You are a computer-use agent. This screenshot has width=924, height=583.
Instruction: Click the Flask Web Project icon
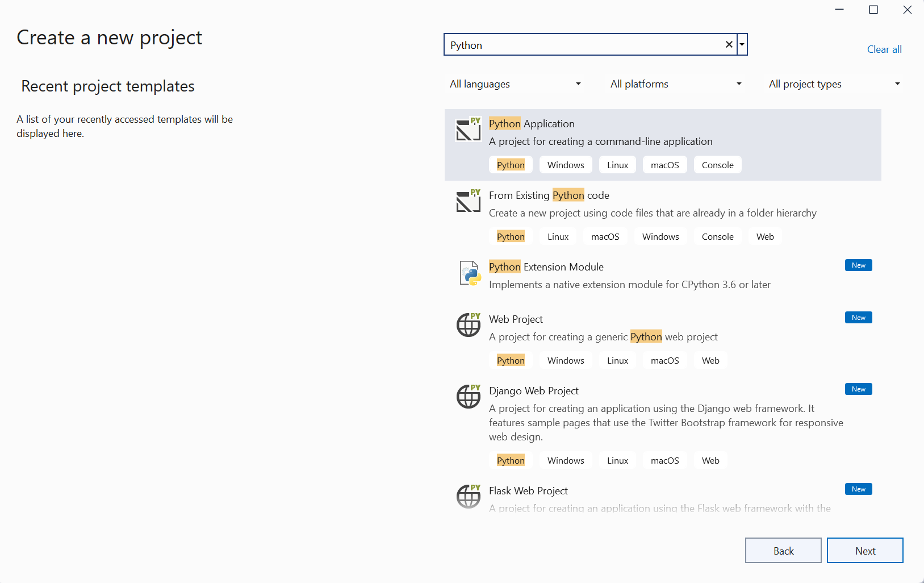tap(468, 496)
